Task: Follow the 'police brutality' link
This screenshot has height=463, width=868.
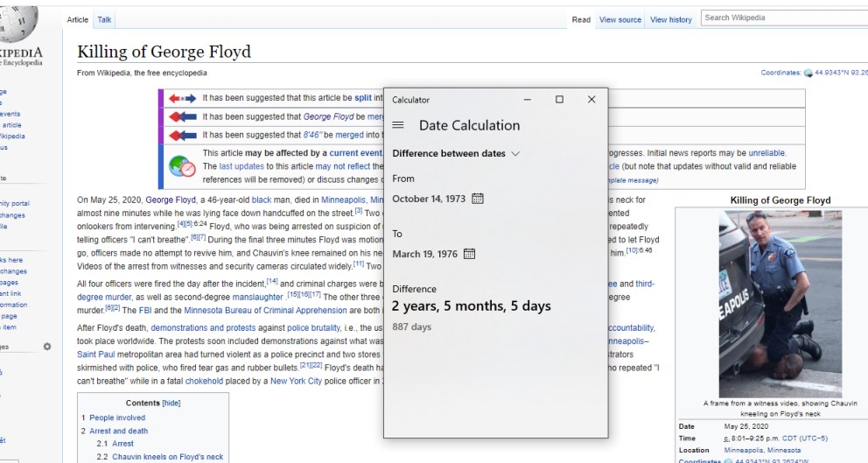Action: (313, 328)
